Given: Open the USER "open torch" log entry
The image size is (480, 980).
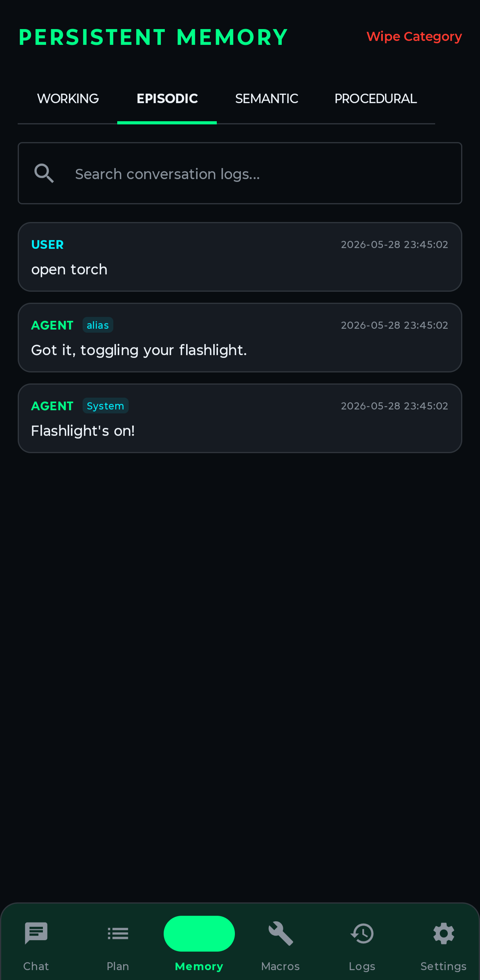Looking at the screenshot, I should 240,257.
